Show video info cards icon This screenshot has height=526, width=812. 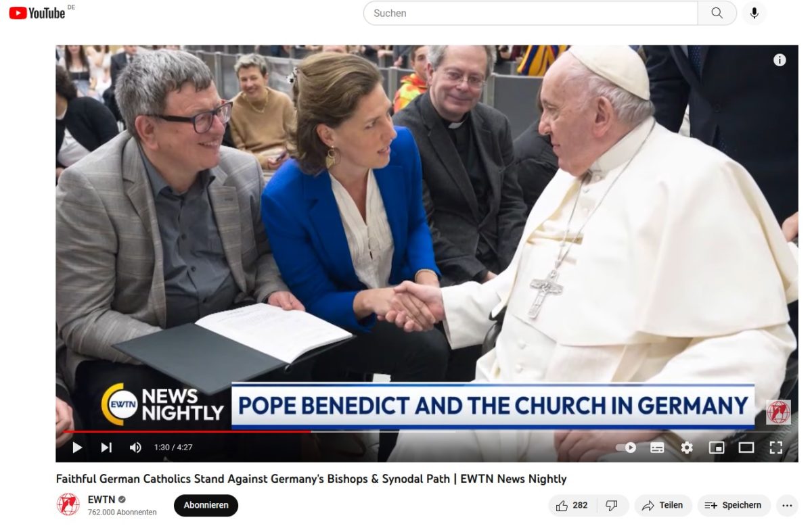[x=780, y=60]
